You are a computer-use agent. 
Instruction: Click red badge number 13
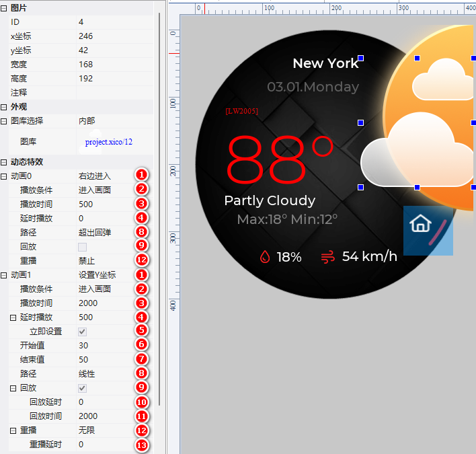[141, 445]
